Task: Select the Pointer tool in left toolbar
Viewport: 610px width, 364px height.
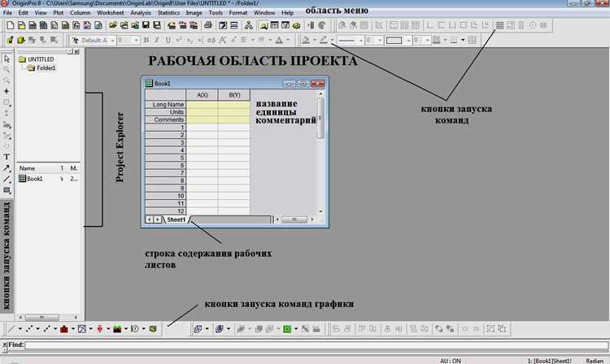Action: pyautogui.click(x=7, y=58)
